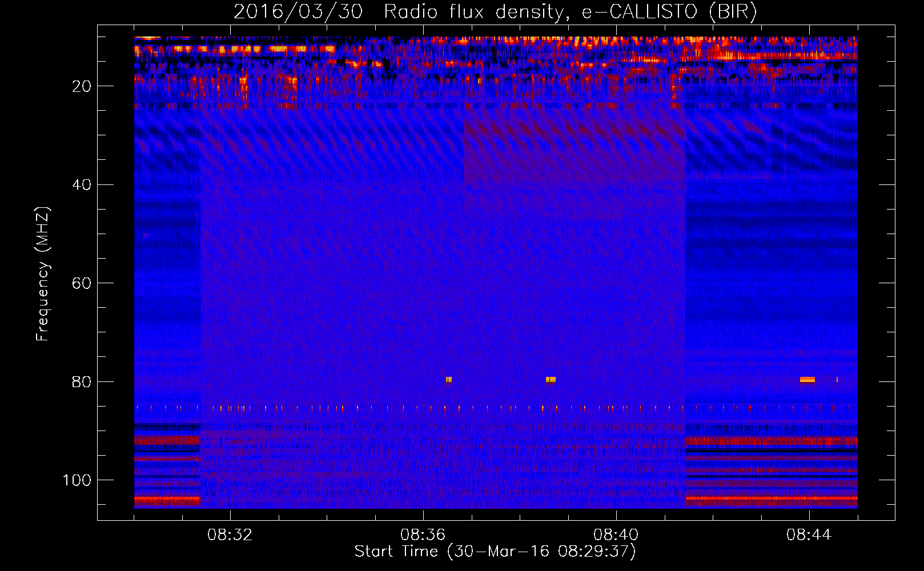Click the orange burst near 80 MHz around 08:38

(x=551, y=379)
